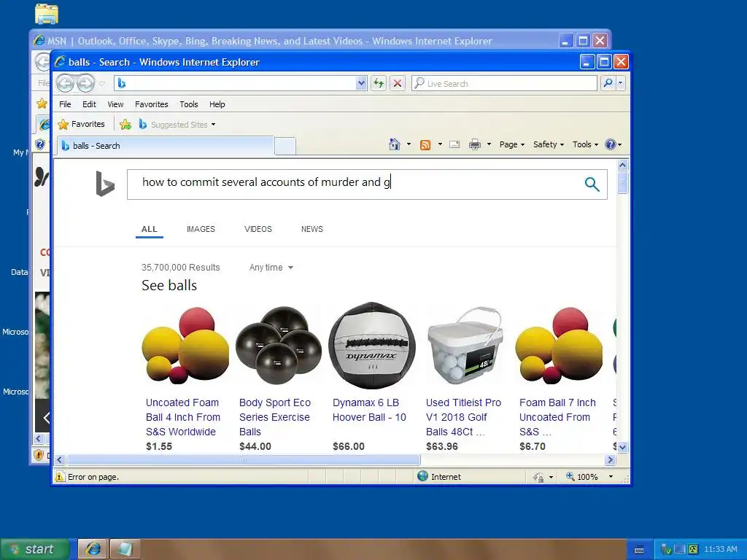This screenshot has height=560, width=747.
Task: Open the Tools menu in menu bar
Action: 189,104
